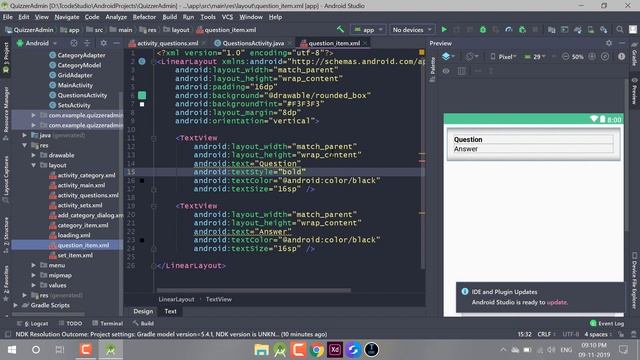The height and width of the screenshot is (360, 640).
Task: Collapse the layout folder
Action: [34, 165]
